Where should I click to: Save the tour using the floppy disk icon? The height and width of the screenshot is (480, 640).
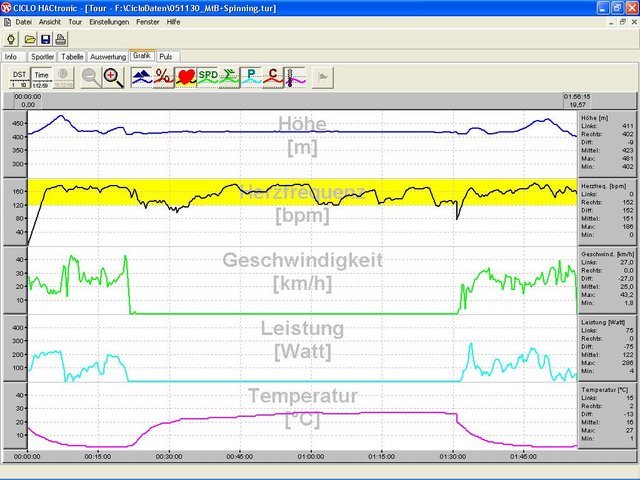(x=45, y=39)
